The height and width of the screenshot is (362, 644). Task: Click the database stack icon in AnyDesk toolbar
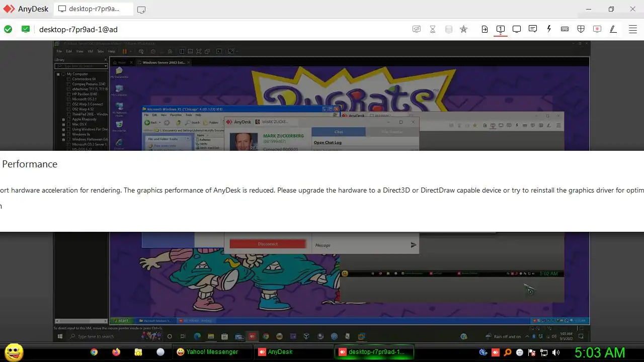[449, 29]
